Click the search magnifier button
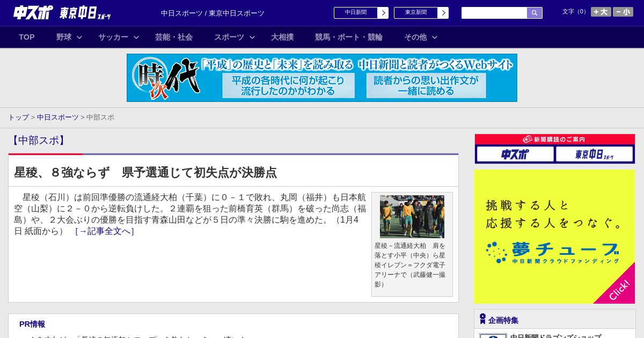Viewport: 644px width, 338px height. (535, 13)
